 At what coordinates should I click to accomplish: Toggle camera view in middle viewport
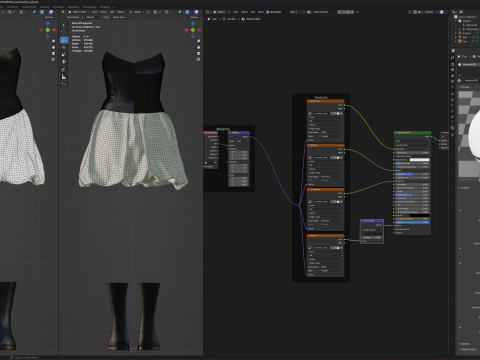click(x=199, y=53)
